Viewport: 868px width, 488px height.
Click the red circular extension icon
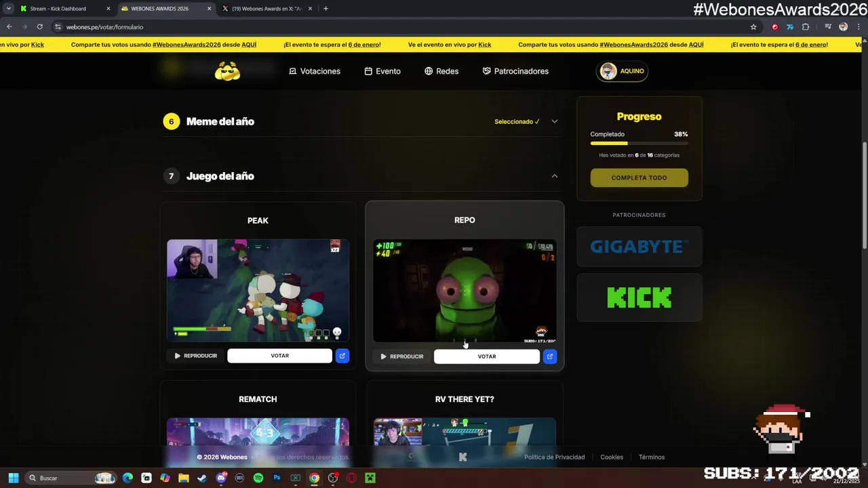pos(775,27)
